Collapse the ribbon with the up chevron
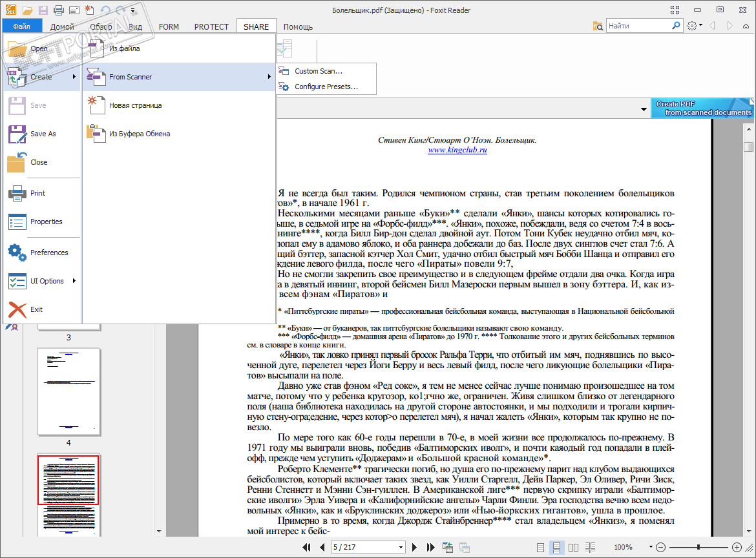Screen dimensions: 756x558 pos(746,26)
